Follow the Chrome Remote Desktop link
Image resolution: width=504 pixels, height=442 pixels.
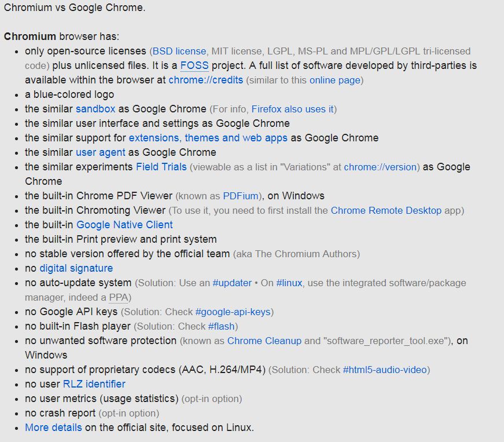tap(386, 210)
